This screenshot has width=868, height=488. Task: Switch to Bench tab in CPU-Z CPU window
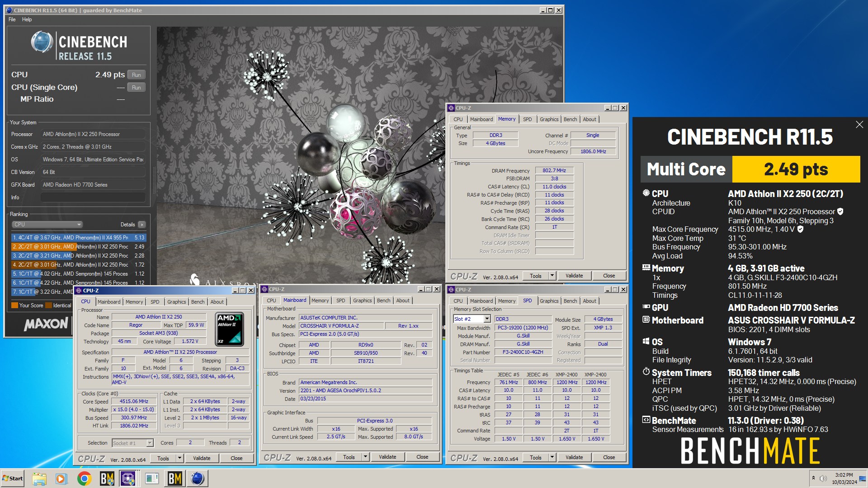click(198, 302)
